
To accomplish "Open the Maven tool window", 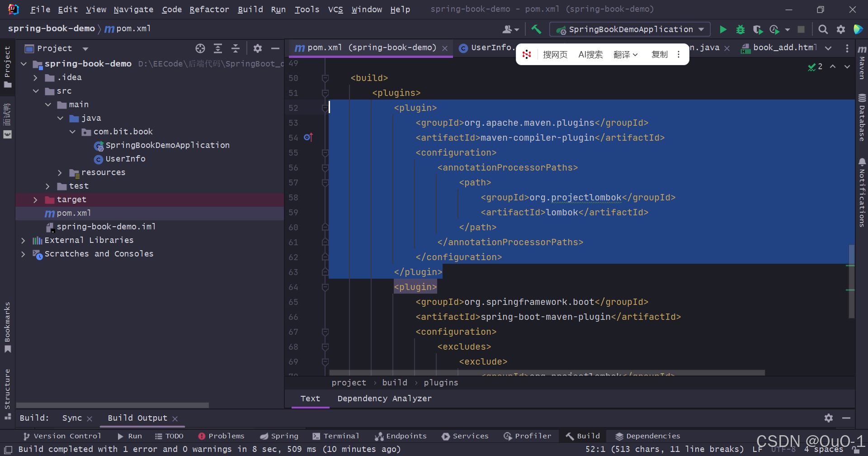I will point(862,62).
